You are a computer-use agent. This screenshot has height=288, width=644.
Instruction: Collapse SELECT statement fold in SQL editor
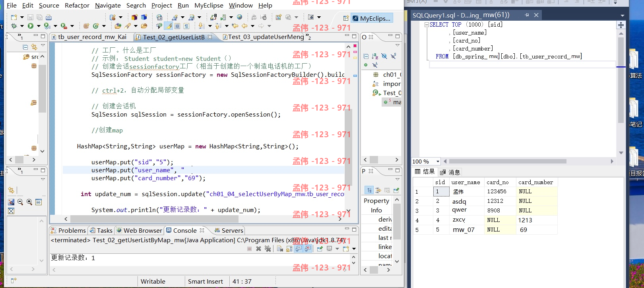[x=427, y=25]
